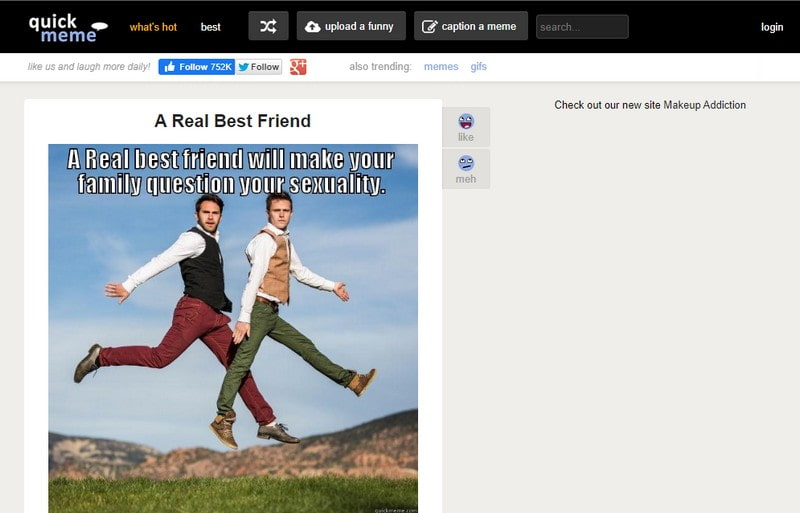Click the A Real Best Friend title
The width and height of the screenshot is (800, 513).
pos(232,121)
